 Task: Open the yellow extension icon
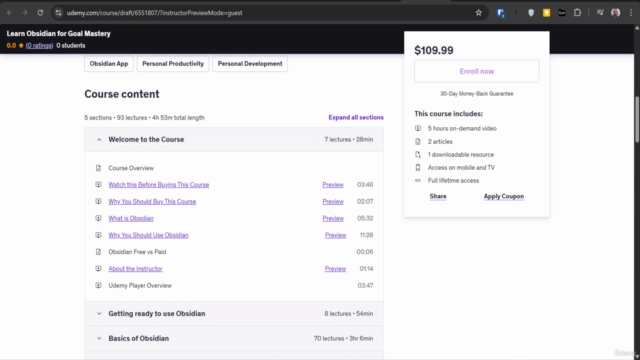(x=546, y=13)
